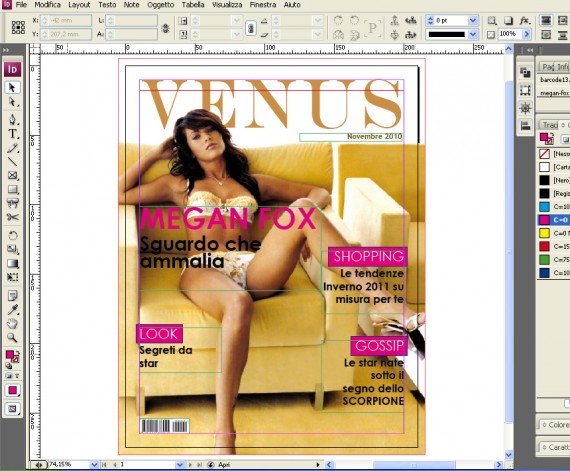The image size is (570, 471).
Task: Select the green C=75 swatch
Action: click(554, 259)
